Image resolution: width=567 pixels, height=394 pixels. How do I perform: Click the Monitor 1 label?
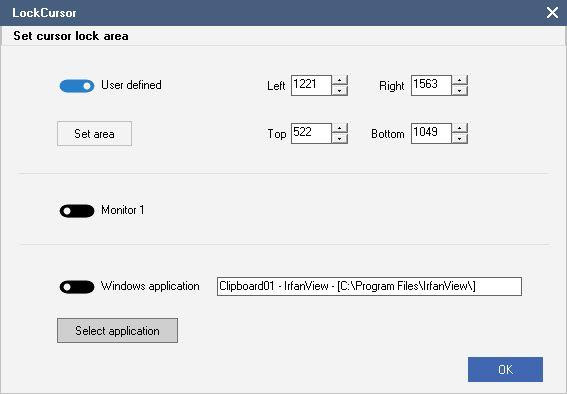[x=123, y=210]
